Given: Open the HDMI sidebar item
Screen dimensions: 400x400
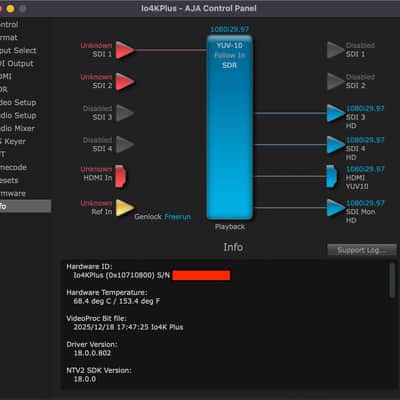Looking at the screenshot, I should tap(6, 77).
